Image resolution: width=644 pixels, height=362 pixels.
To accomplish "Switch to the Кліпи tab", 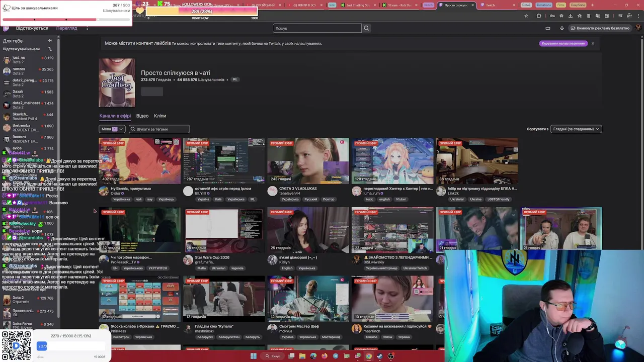I will pyautogui.click(x=160, y=116).
